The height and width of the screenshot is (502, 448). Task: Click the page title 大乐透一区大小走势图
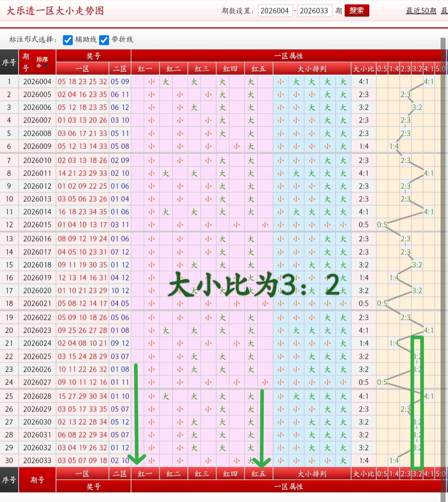tap(55, 11)
